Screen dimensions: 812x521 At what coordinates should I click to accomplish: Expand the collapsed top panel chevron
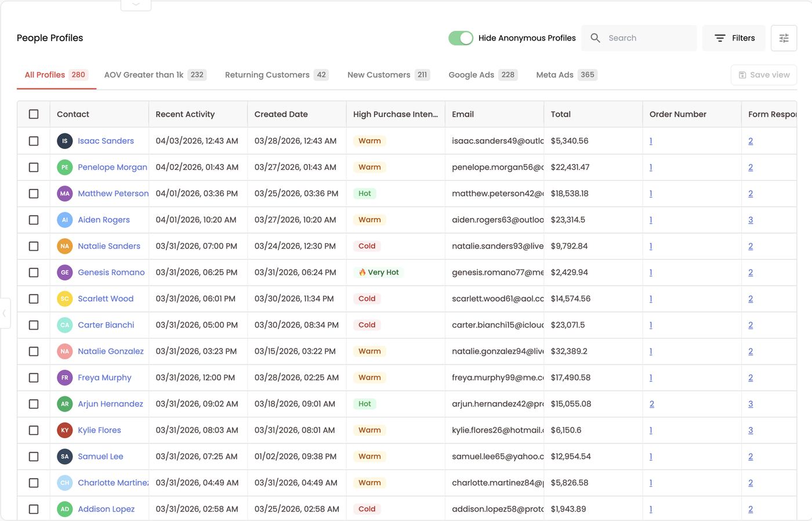click(136, 5)
